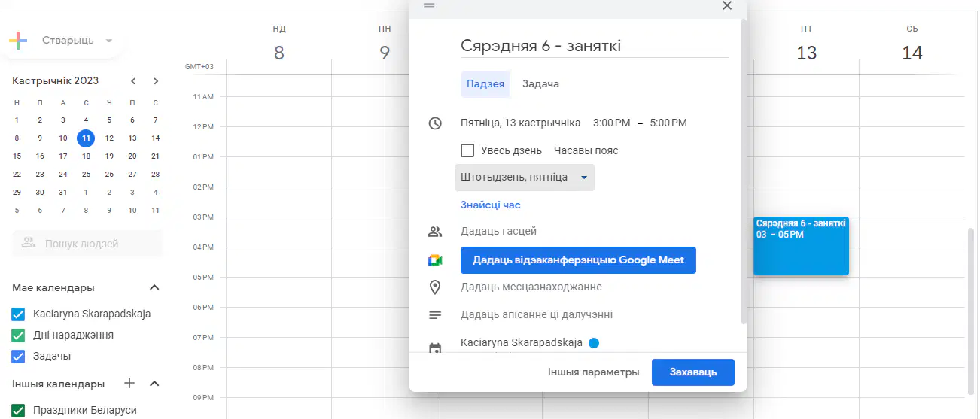Change the end time 5:00 PM

point(668,123)
